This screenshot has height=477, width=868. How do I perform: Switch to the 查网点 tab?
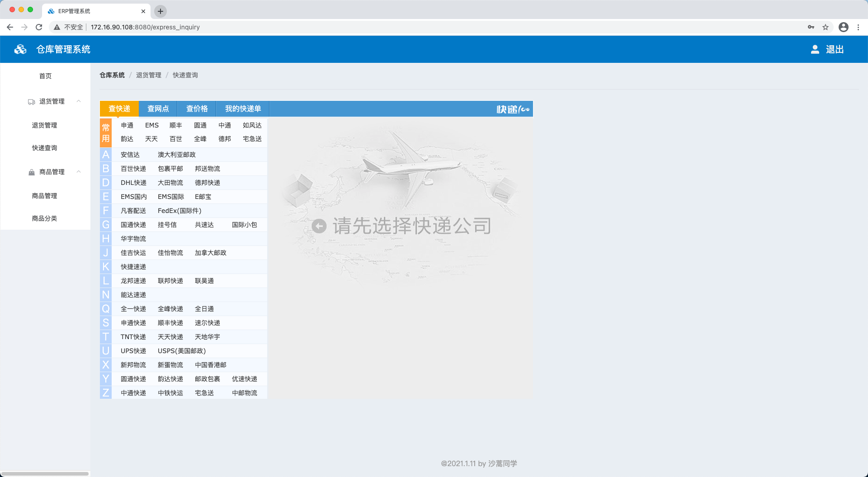coord(158,109)
